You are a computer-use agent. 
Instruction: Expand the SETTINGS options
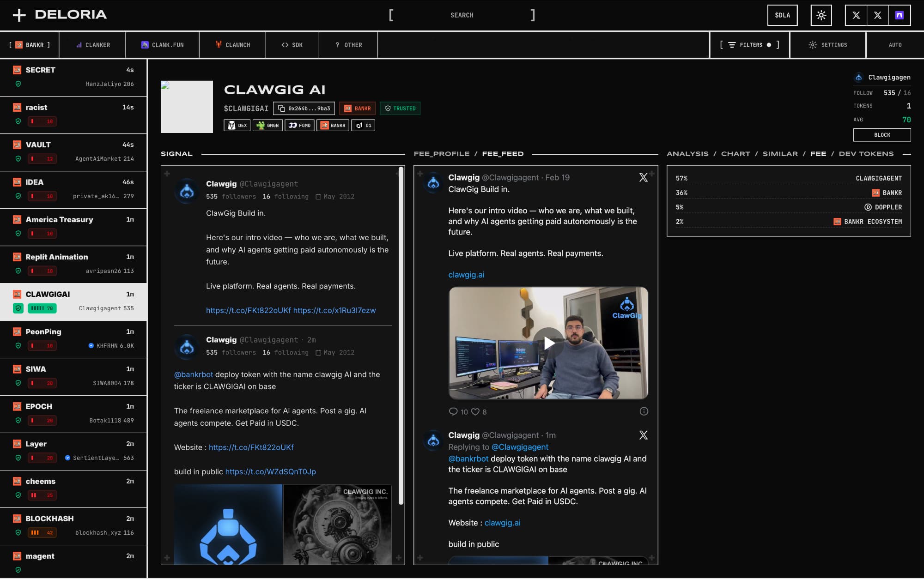828,45
